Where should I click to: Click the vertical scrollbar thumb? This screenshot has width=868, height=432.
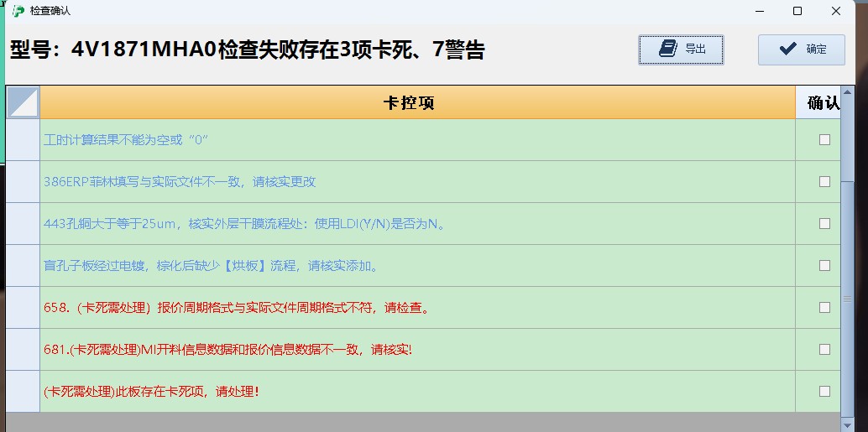pos(847,299)
